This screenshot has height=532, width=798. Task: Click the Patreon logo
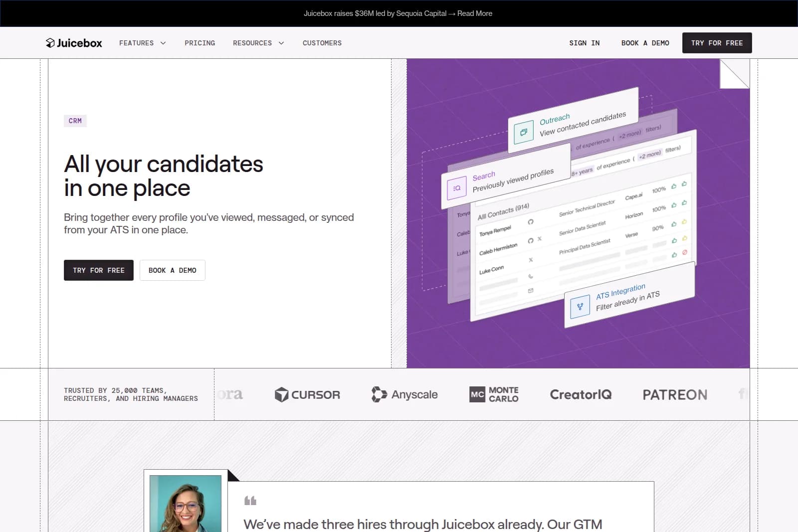[x=675, y=394]
